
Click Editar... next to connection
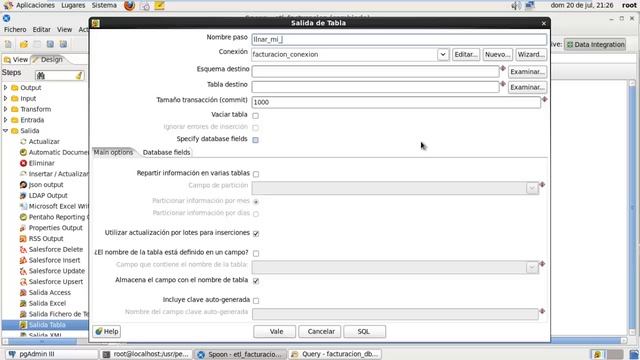tap(466, 54)
